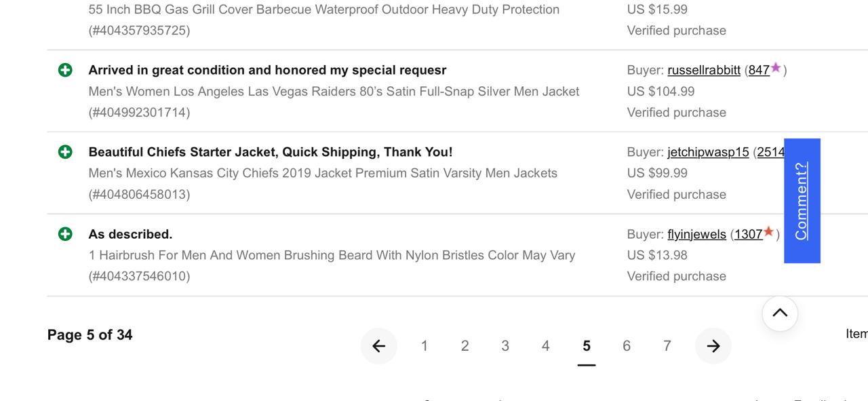
Task: Expand the Chiefs Starter Jacket feedback entry
Action: tap(64, 151)
